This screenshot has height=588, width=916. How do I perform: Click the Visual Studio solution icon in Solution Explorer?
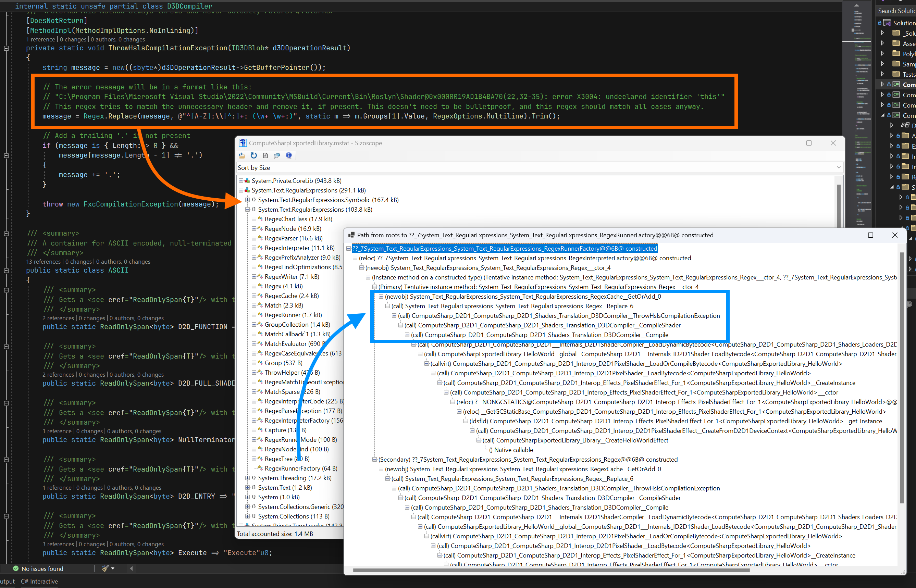click(x=887, y=23)
